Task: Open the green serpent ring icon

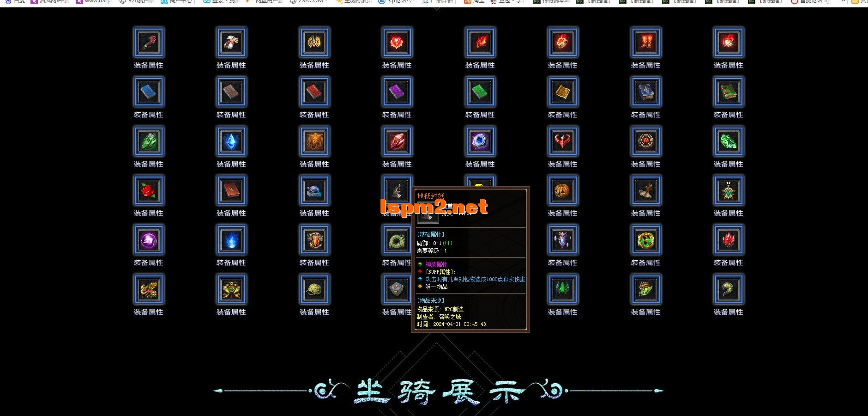Action: click(397, 240)
